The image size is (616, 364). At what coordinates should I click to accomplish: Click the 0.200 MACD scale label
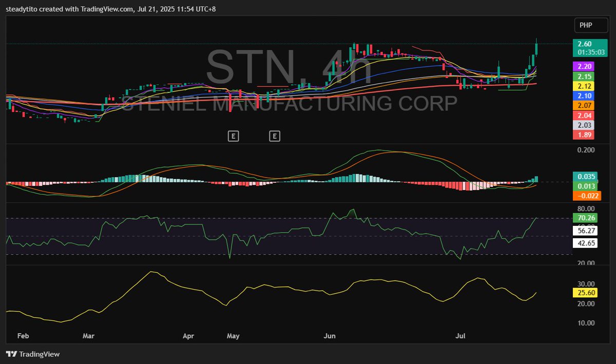click(586, 150)
